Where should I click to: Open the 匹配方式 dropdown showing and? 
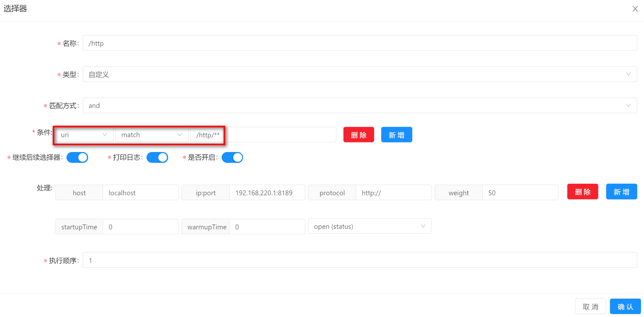pyautogui.click(x=360, y=105)
